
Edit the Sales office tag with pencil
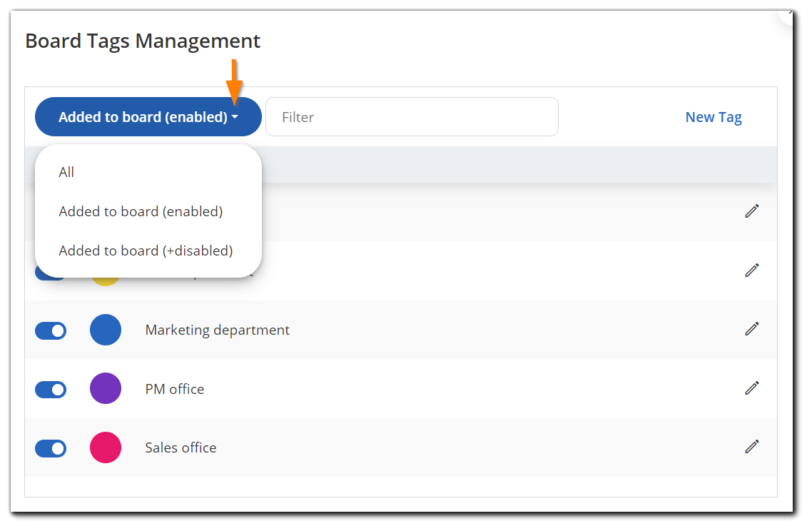(752, 446)
